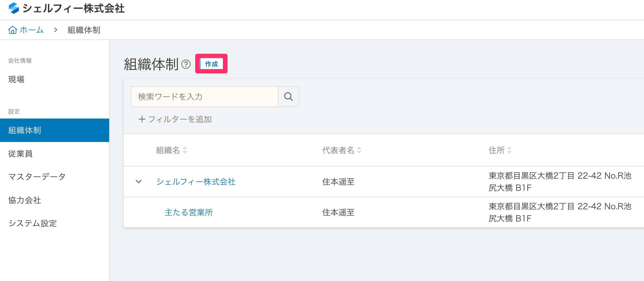Viewport: 644px width, 281px height.
Task: Click the Shelfy company logo icon
Action: click(14, 8)
